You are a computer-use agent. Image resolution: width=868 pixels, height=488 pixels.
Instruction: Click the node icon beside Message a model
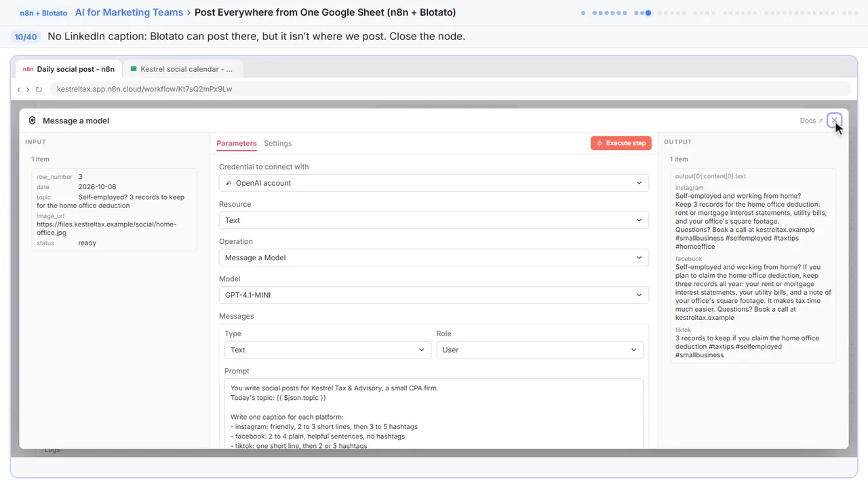click(x=32, y=121)
